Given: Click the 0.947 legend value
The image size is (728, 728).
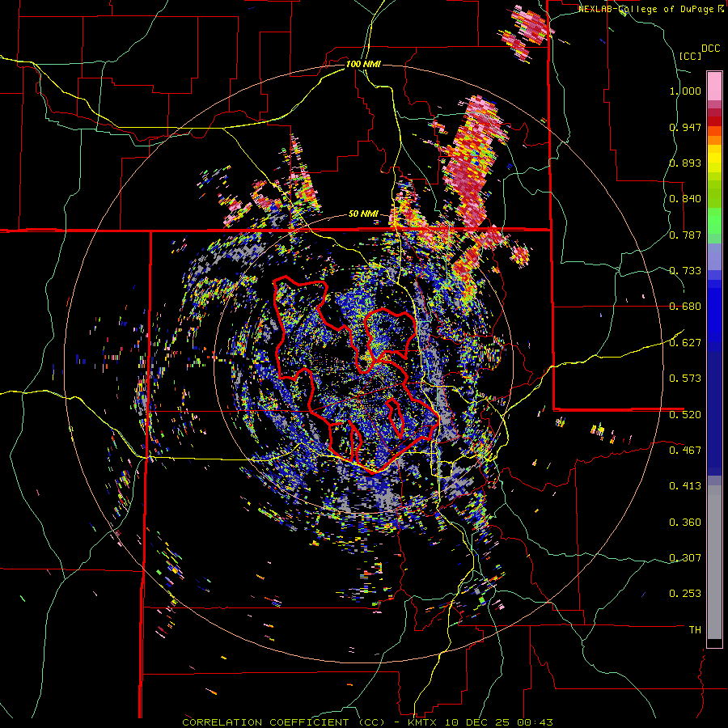Looking at the screenshot, I should pyautogui.click(x=685, y=127).
